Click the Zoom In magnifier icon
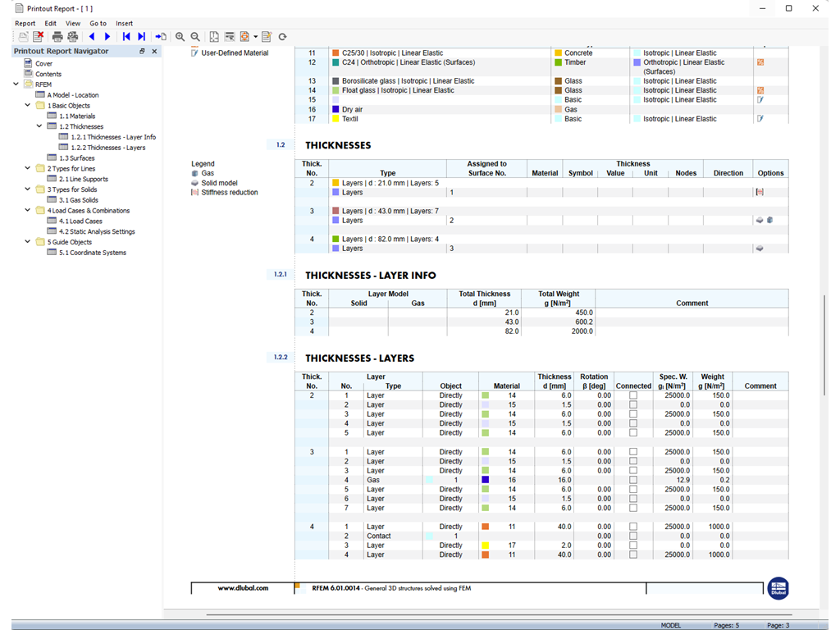The image size is (840, 630). click(180, 37)
